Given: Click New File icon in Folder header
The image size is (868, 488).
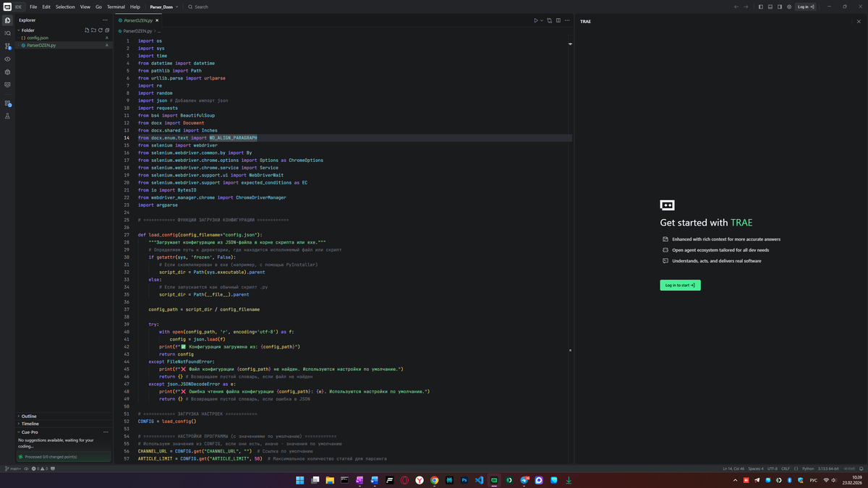Looking at the screenshot, I should (87, 30).
